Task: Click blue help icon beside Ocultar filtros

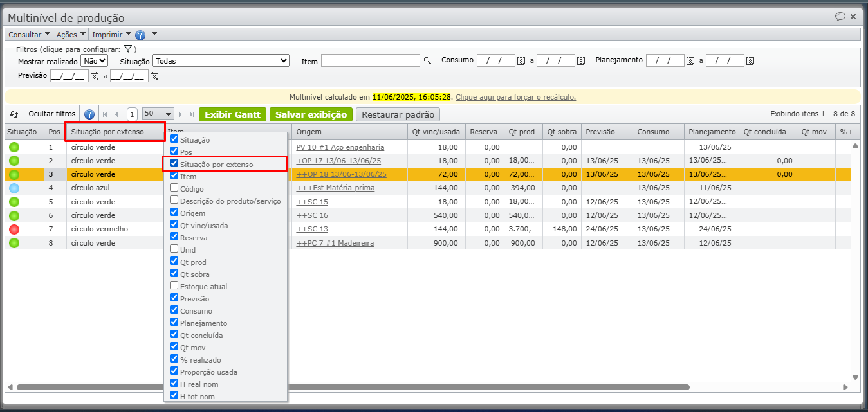Action: click(x=89, y=114)
